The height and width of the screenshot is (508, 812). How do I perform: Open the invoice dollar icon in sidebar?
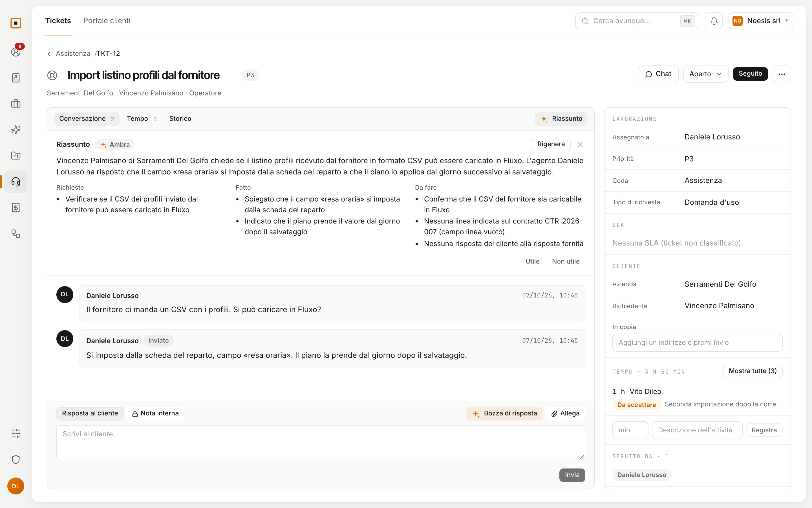16,208
